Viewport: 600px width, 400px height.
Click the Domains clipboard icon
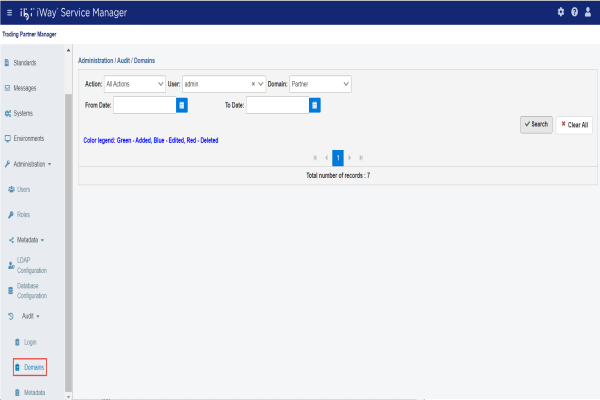tap(17, 367)
